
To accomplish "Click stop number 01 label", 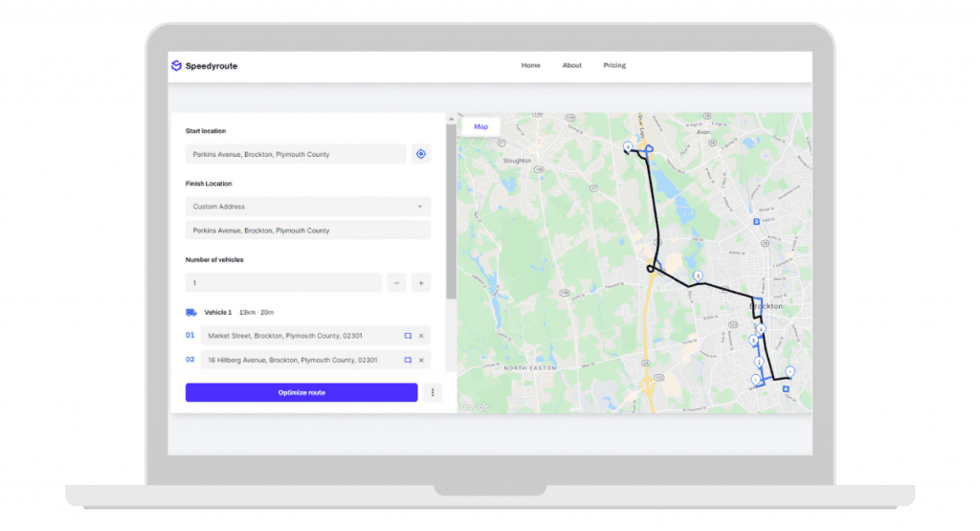I will 190,336.
